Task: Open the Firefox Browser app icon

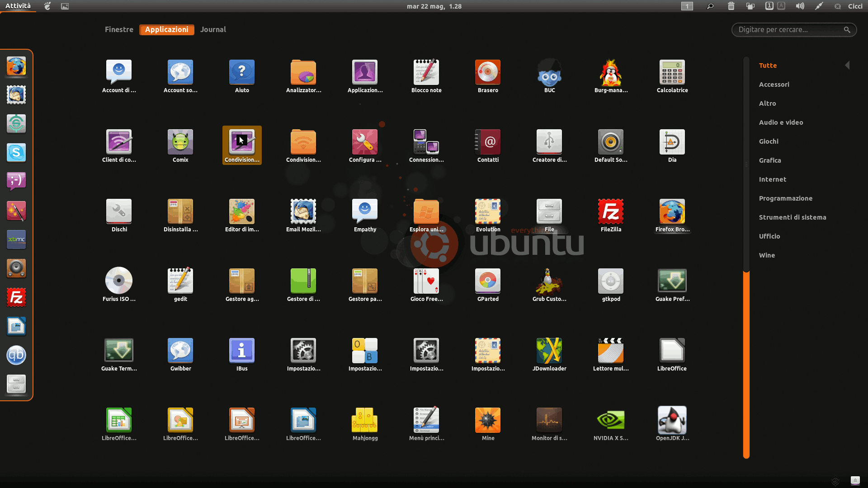Action: pos(672,215)
